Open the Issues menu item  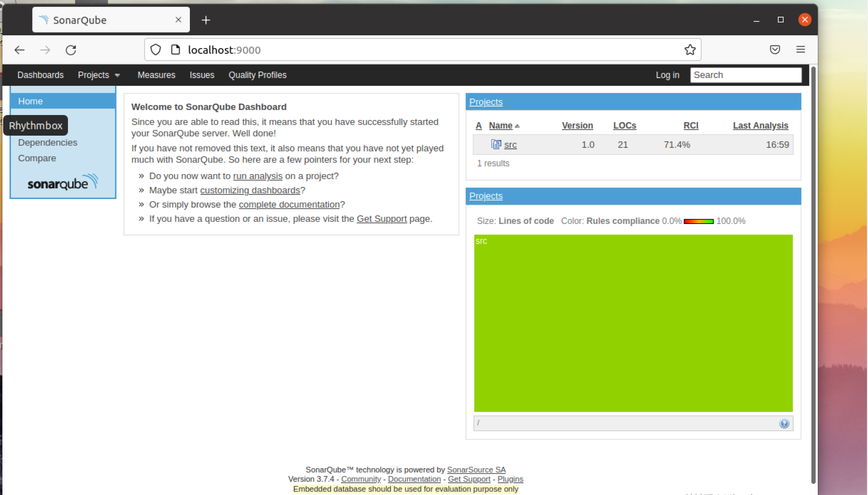click(x=202, y=75)
